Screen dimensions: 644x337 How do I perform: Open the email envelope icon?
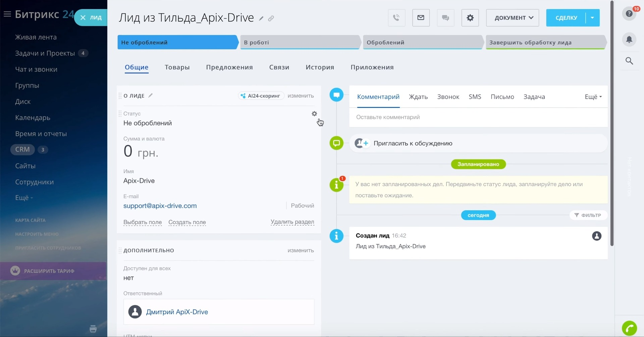[421, 18]
